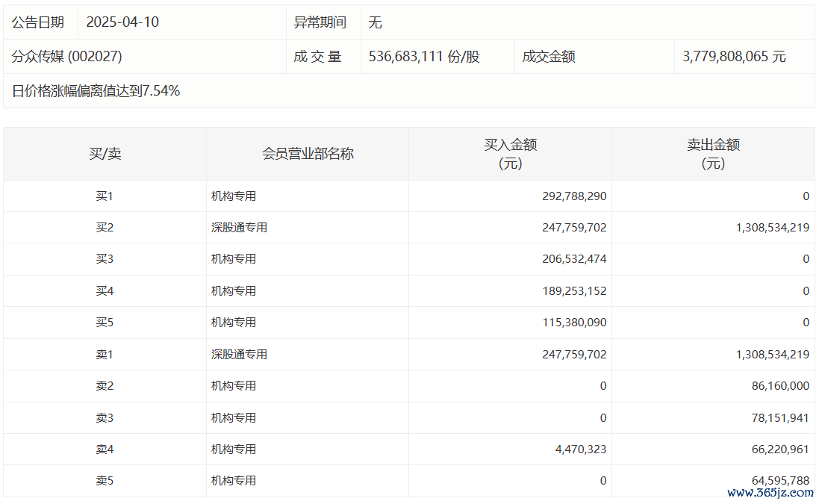Select the volume value 536,683,111 份/股

pos(424,57)
